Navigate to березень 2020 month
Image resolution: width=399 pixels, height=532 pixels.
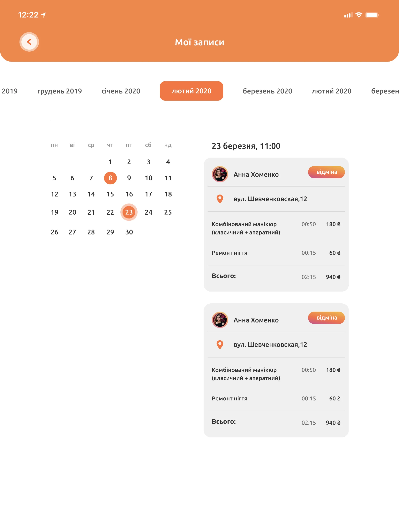click(x=267, y=91)
